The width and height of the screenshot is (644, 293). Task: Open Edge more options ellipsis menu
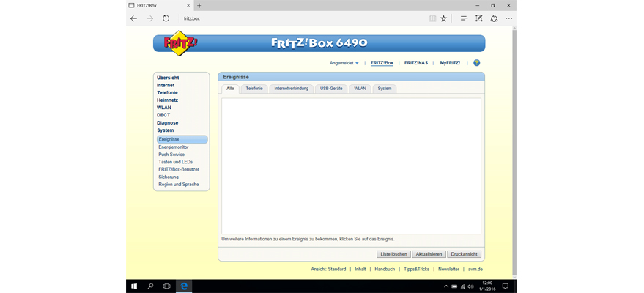click(510, 18)
